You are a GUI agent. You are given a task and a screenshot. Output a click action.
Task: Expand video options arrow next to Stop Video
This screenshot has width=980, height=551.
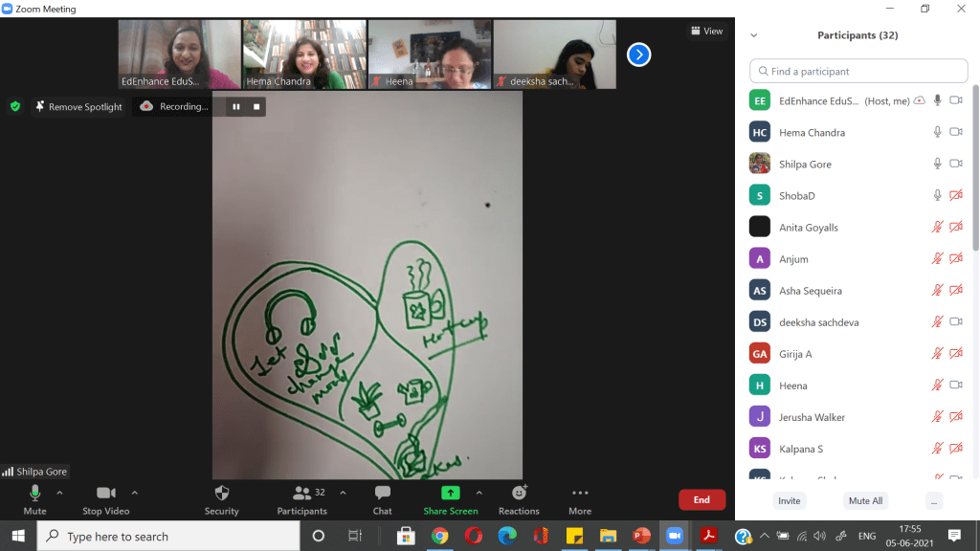point(134,493)
